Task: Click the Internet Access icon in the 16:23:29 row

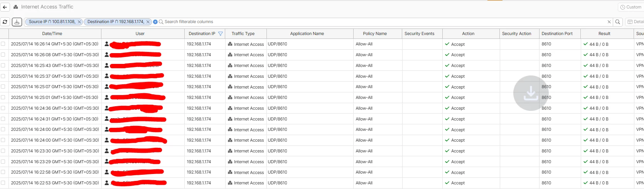Action: click(230, 162)
